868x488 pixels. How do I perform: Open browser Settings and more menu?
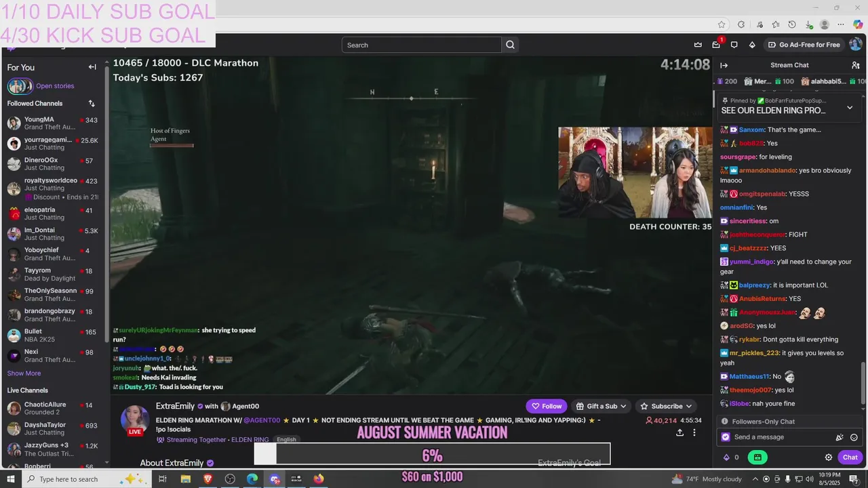point(841,24)
